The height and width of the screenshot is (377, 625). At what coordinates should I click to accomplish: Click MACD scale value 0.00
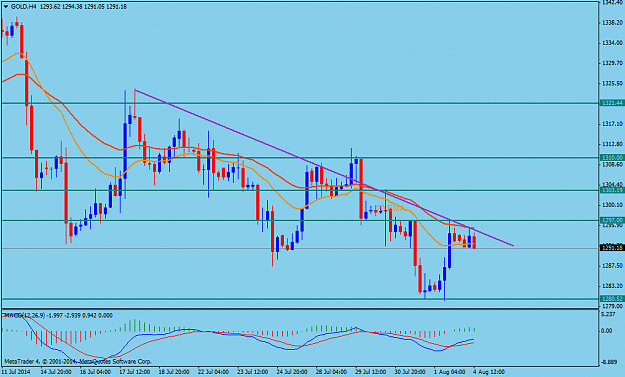[607, 331]
